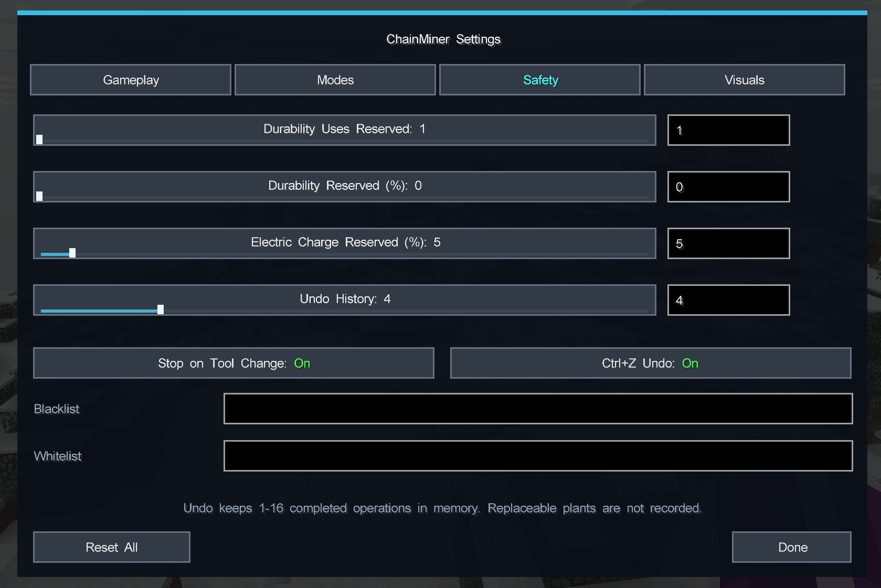Image resolution: width=881 pixels, height=588 pixels.
Task: Click the Durability Uses Reserved number field
Action: (x=729, y=130)
